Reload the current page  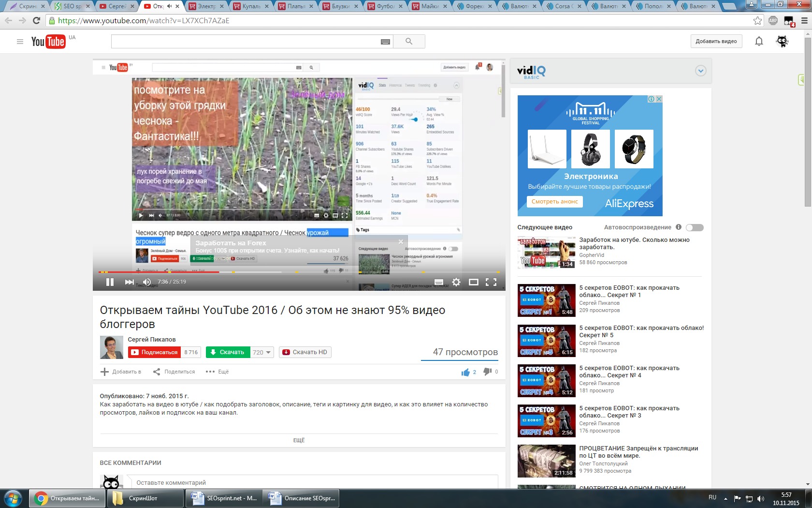36,20
